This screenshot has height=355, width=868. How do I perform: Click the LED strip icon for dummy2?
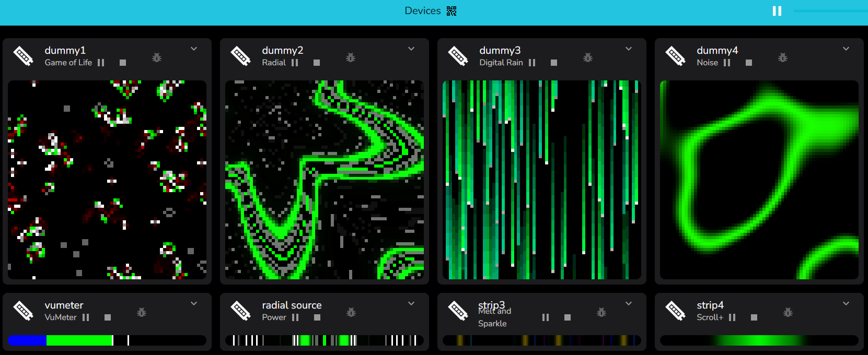point(241,56)
